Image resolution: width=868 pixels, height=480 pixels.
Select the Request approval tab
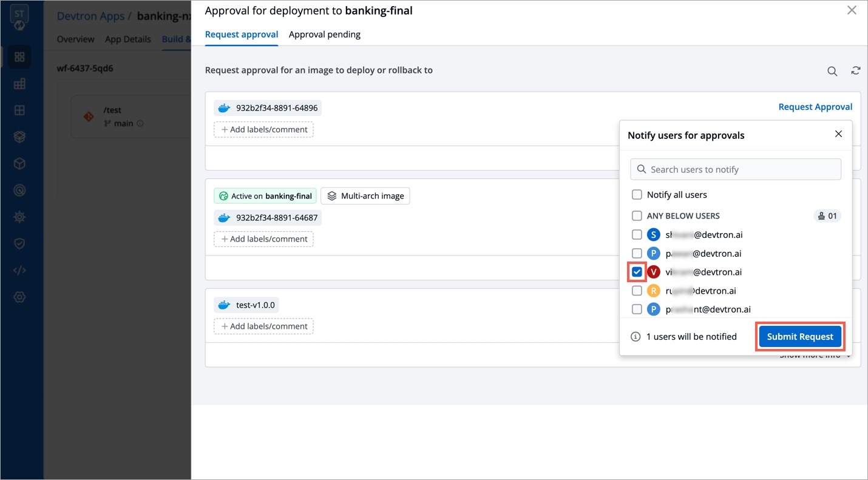point(241,35)
